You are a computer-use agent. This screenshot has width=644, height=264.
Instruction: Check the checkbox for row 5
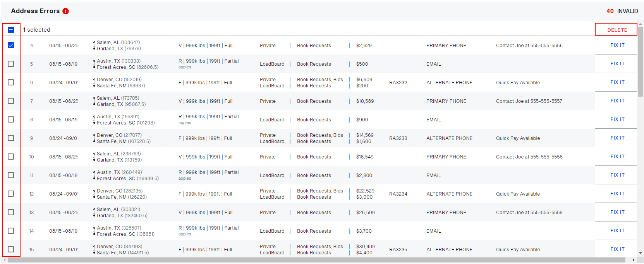coord(11,64)
